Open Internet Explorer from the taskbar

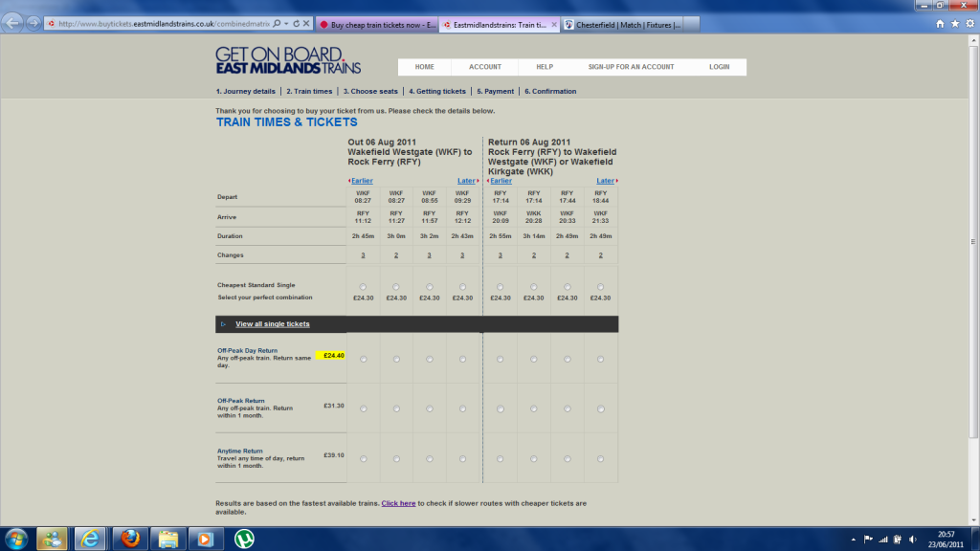(x=91, y=539)
